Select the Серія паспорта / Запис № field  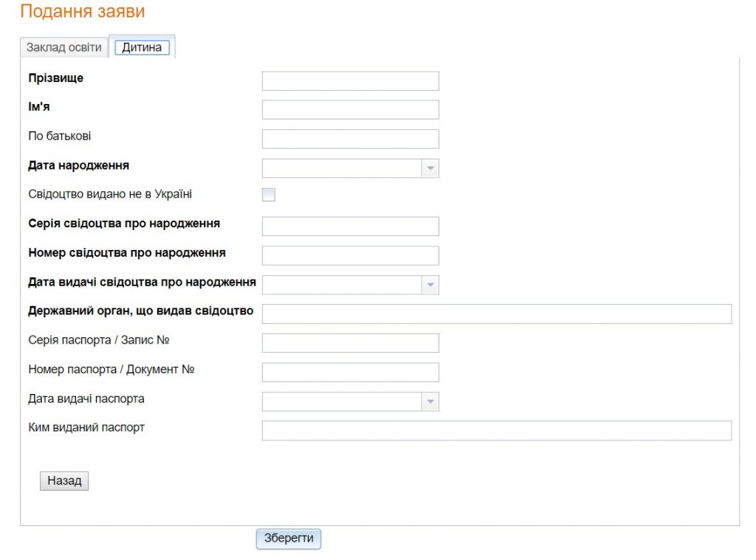click(x=350, y=343)
